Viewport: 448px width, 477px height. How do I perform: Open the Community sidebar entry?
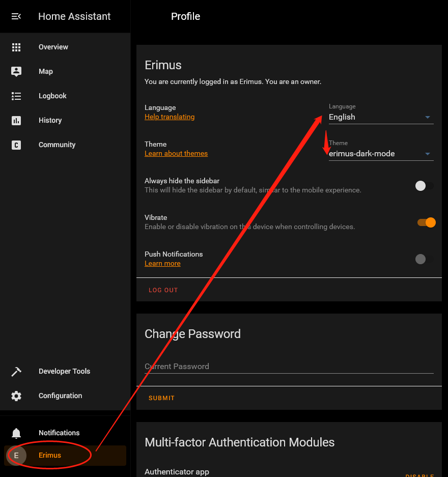(57, 145)
